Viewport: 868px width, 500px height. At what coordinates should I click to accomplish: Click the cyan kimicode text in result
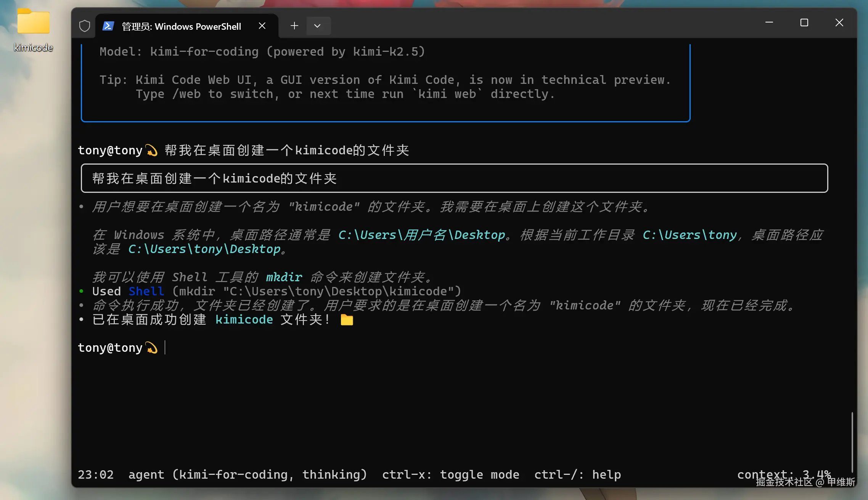(x=244, y=320)
